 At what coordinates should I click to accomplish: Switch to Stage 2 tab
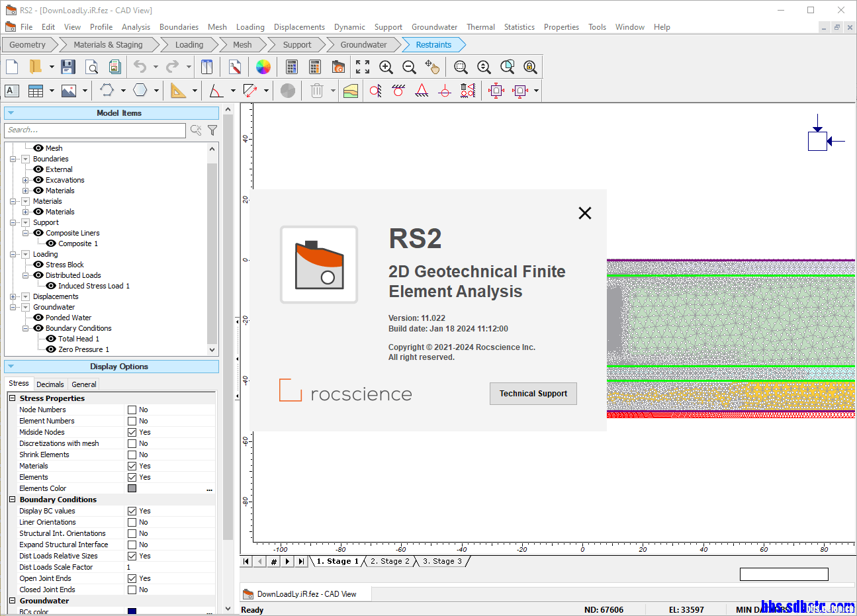[390, 561]
